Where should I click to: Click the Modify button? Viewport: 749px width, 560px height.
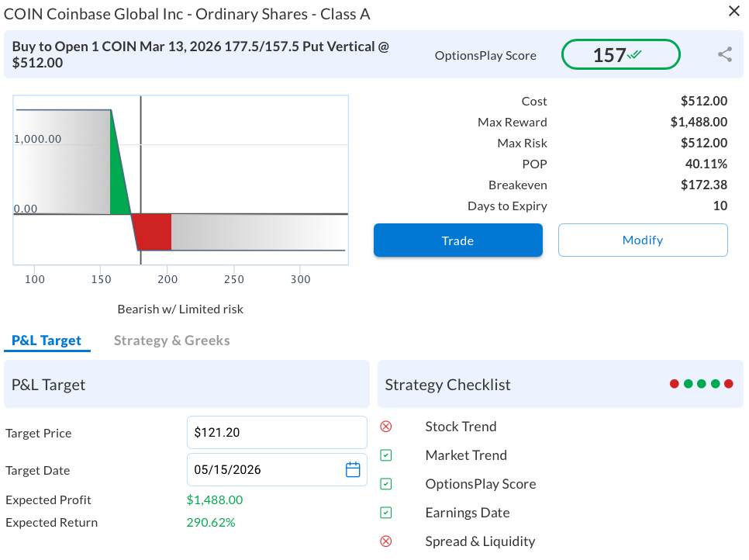click(x=643, y=240)
